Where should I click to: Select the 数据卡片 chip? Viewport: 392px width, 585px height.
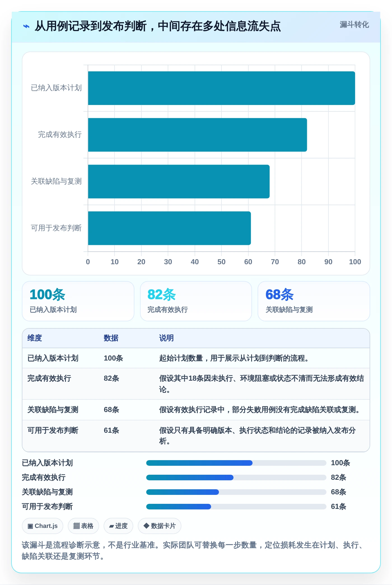[159, 526]
